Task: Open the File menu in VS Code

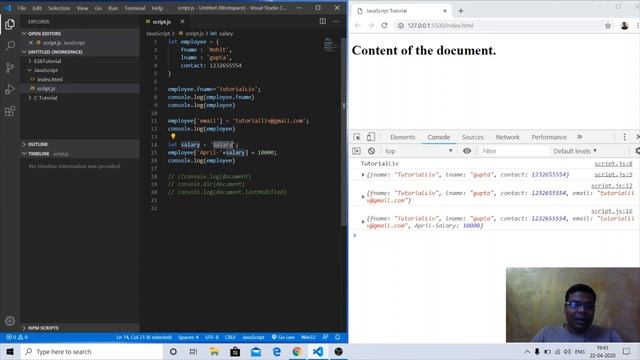Action: click(22, 8)
